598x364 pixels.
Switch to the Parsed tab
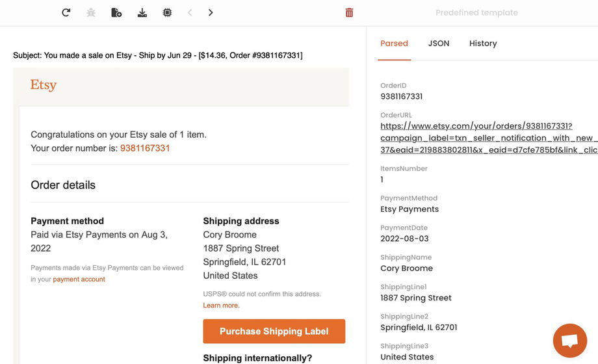[x=394, y=44]
